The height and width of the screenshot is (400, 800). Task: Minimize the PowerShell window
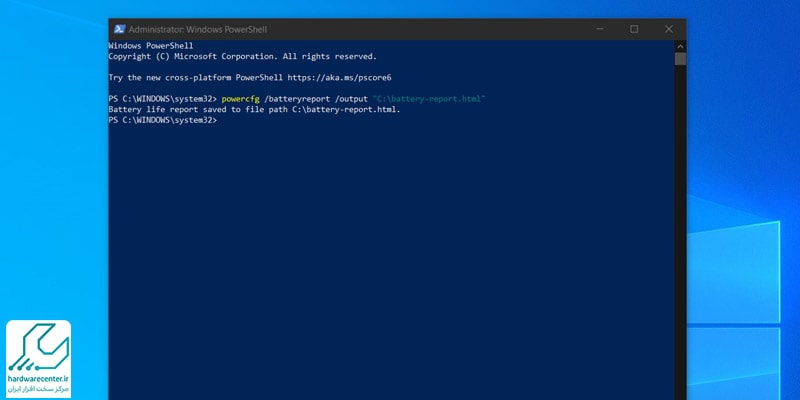600,29
